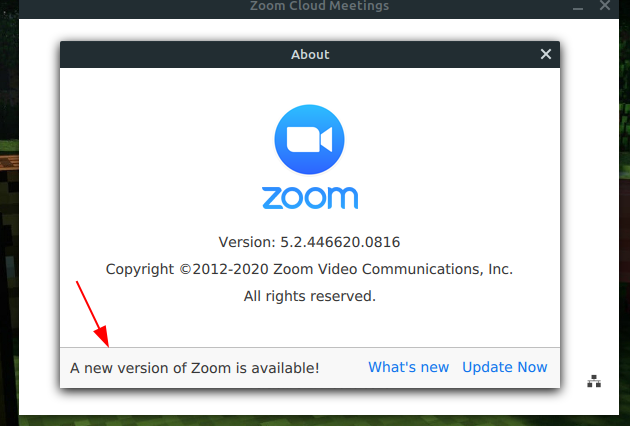
Task: Select the Version 5.2.446620.0816 text
Action: tap(309, 242)
